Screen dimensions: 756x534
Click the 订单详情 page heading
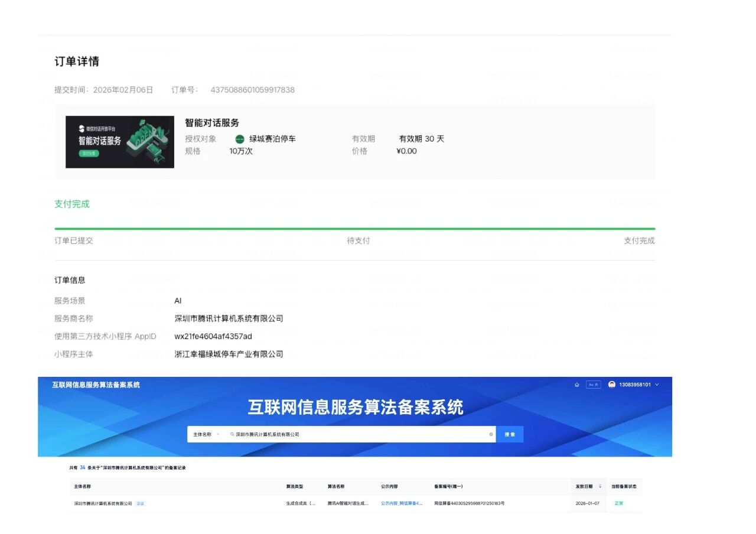(x=77, y=61)
